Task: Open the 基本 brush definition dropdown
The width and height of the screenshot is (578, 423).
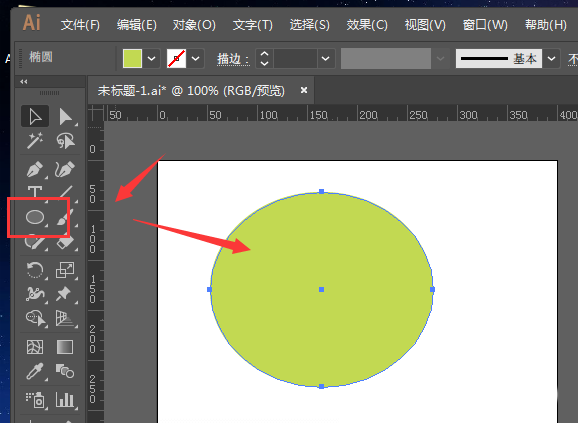Action: [x=551, y=59]
